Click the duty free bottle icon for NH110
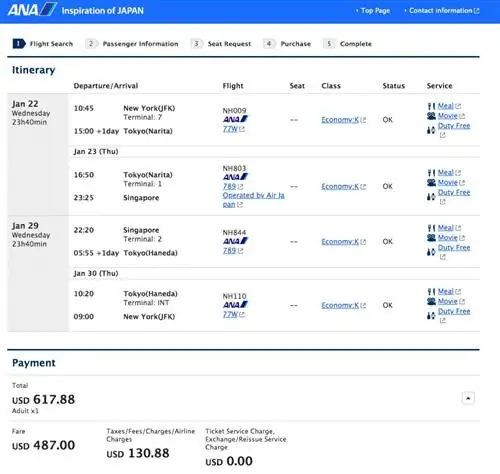Screen dimensions: 500x474 point(431,316)
